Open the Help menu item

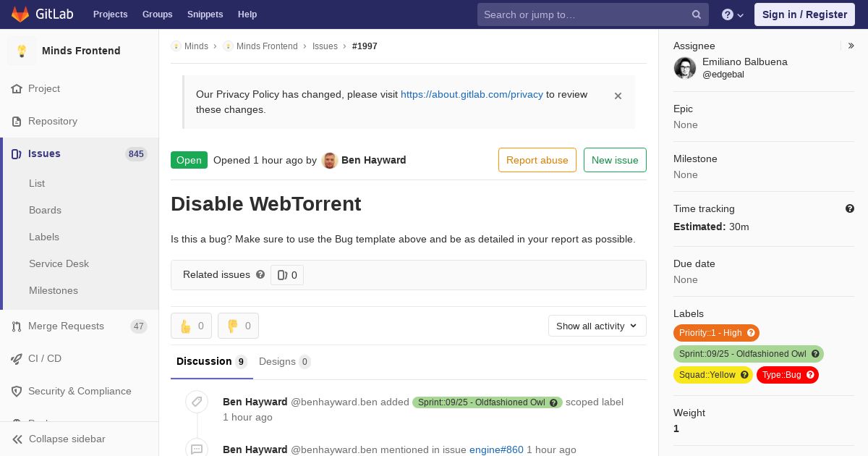click(x=247, y=14)
